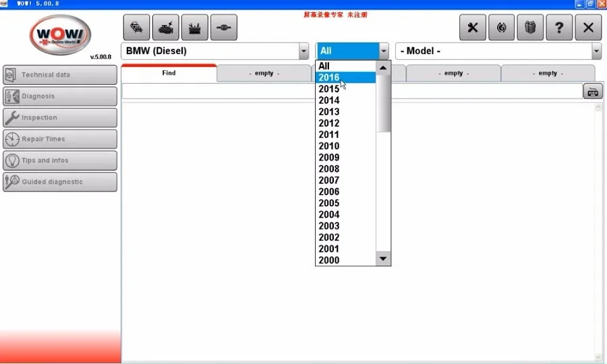This screenshot has height=364, width=607.
Task: Click the battery toolbar icon
Action: pyautogui.click(x=195, y=28)
